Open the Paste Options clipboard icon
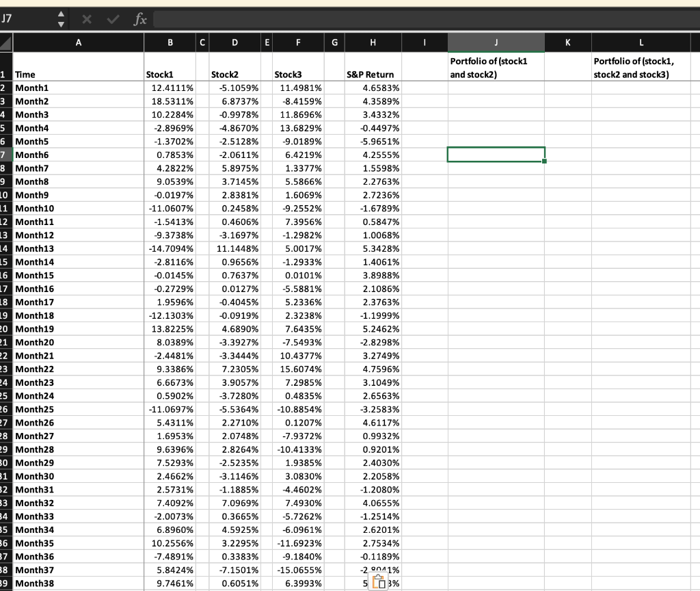Viewport: 700px width, 591px height. [379, 582]
